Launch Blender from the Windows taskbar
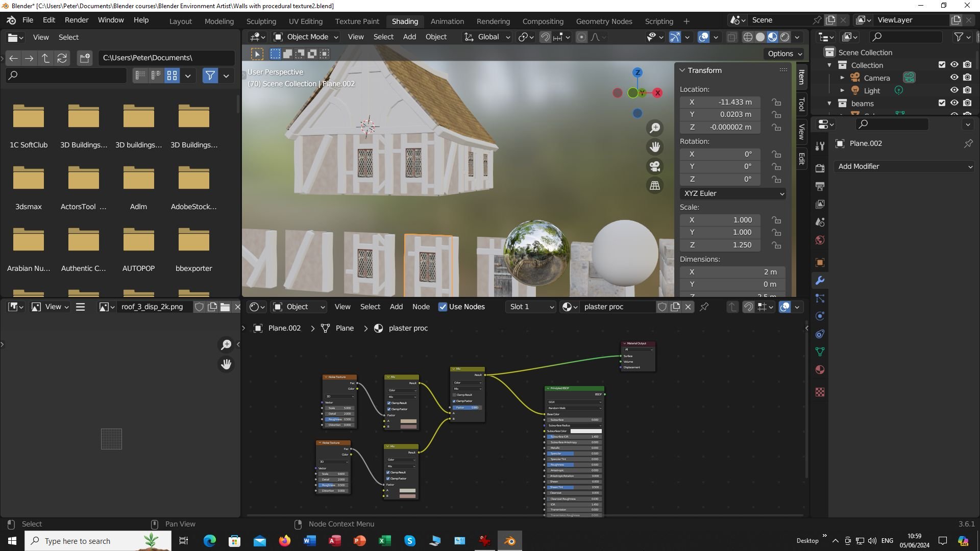This screenshot has width=980, height=551. (509, 541)
